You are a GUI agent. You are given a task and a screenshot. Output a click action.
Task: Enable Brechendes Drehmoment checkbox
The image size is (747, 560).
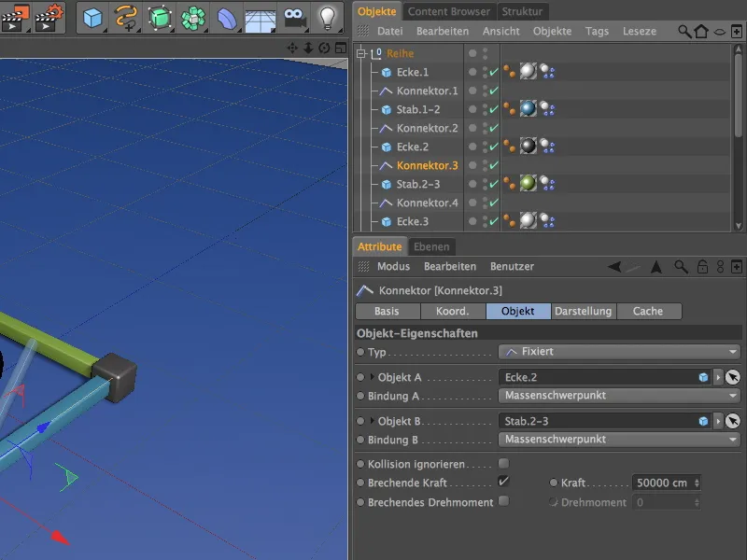tap(503, 501)
